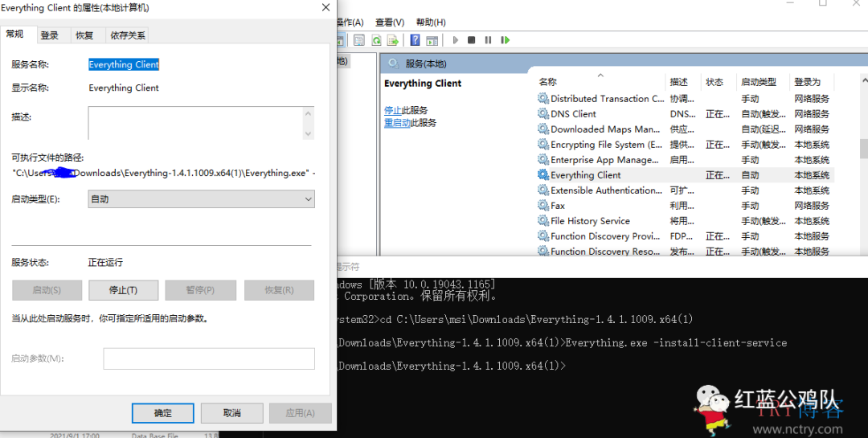
Task: Open the 启动类型 dropdown set to 自动
Action: coord(202,199)
